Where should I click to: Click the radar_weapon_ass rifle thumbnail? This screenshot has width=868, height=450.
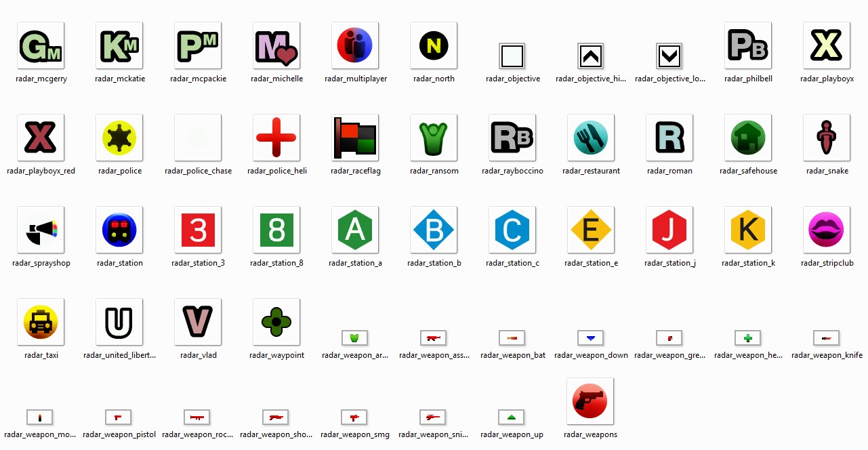[433, 337]
